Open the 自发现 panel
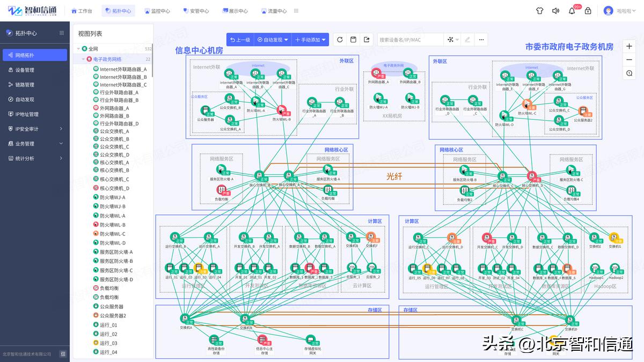The height and width of the screenshot is (362, 644). click(32, 99)
